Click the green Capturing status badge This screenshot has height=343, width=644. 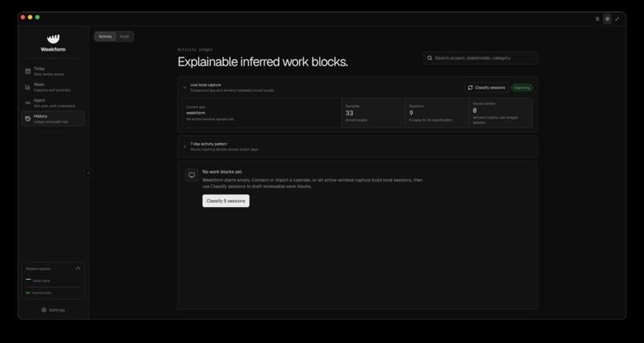pos(522,87)
